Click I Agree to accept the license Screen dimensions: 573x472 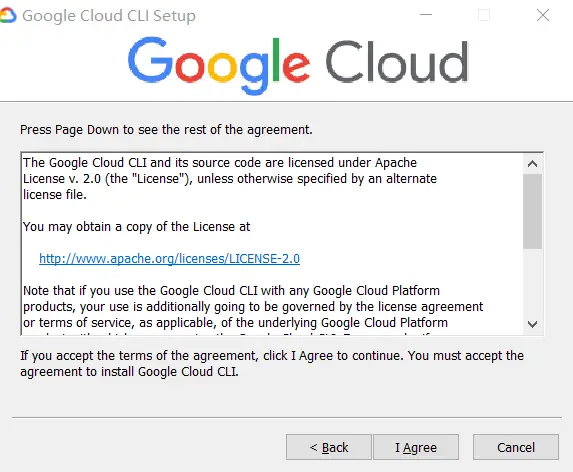[x=416, y=447]
